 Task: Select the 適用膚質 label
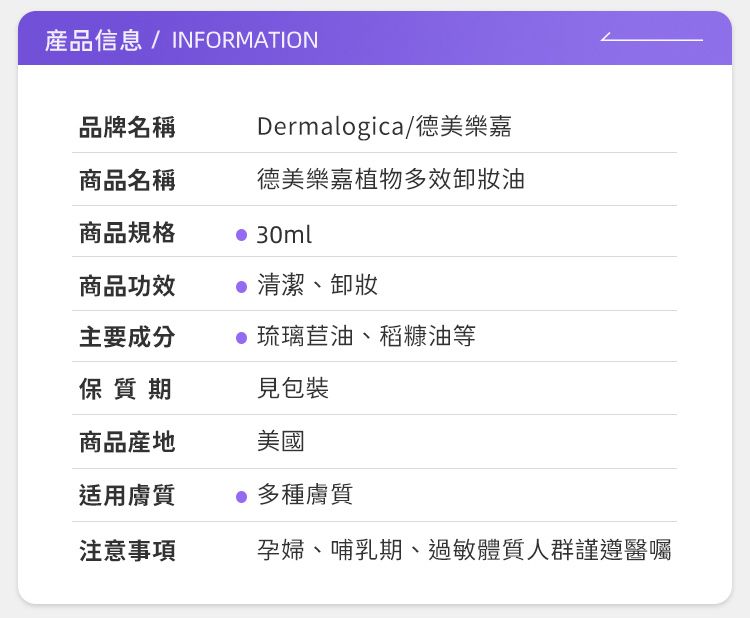127,495
